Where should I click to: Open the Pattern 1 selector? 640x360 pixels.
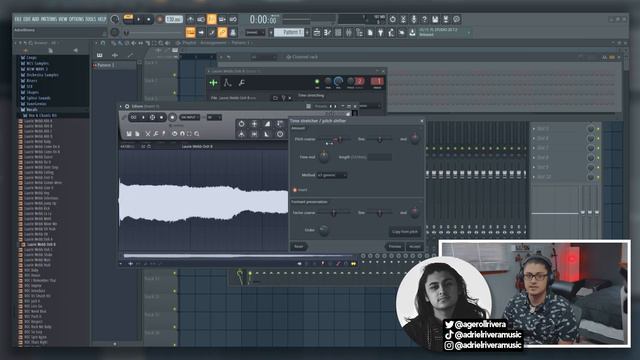point(289,32)
